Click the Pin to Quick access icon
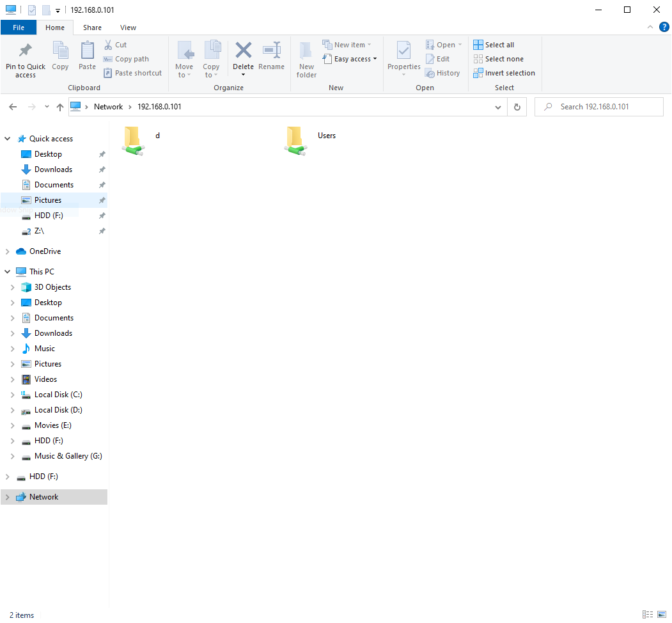 click(26, 51)
